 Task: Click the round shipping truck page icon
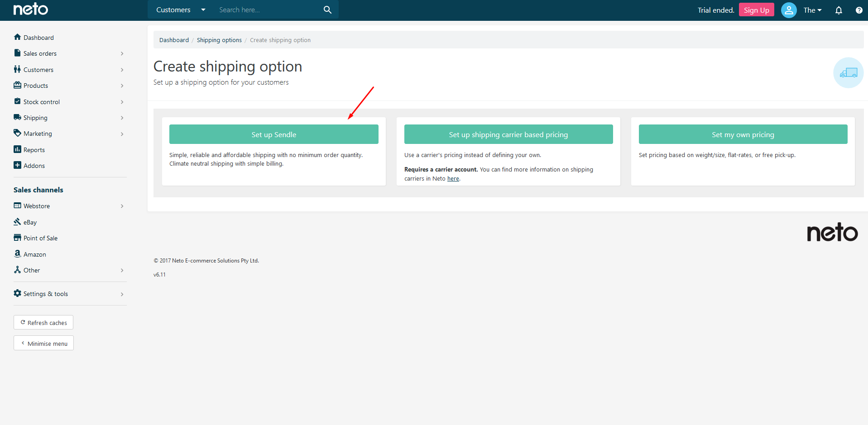848,72
